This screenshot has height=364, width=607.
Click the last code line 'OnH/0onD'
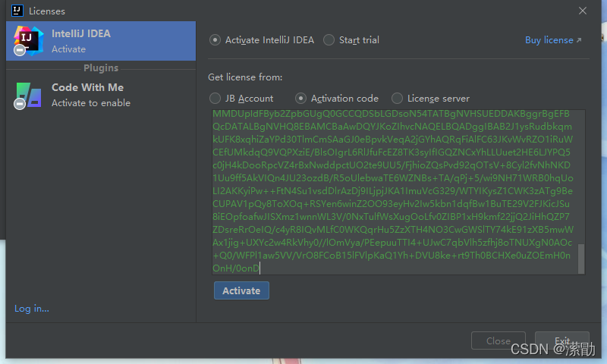[x=235, y=268]
